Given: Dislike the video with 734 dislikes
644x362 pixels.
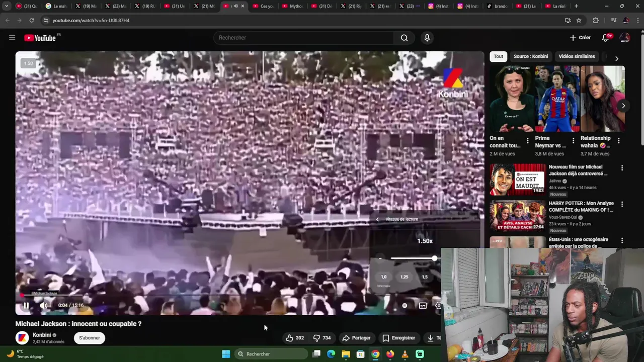Looking at the screenshot, I should point(322,338).
